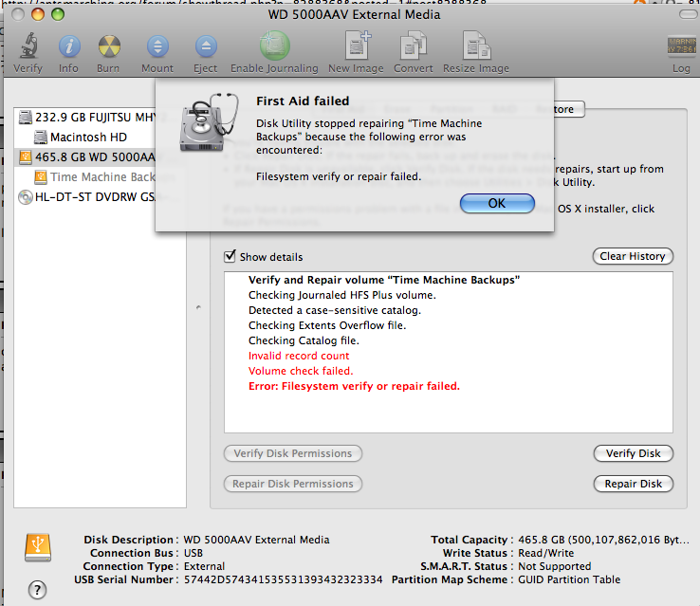700x606 pixels.
Task: Uncheck the Show details checkbox
Action: coord(230,256)
